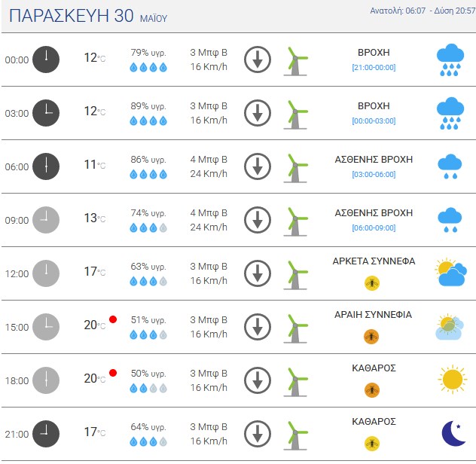
Task: Click the crescent moon icon at 21:00
Action: point(453,433)
